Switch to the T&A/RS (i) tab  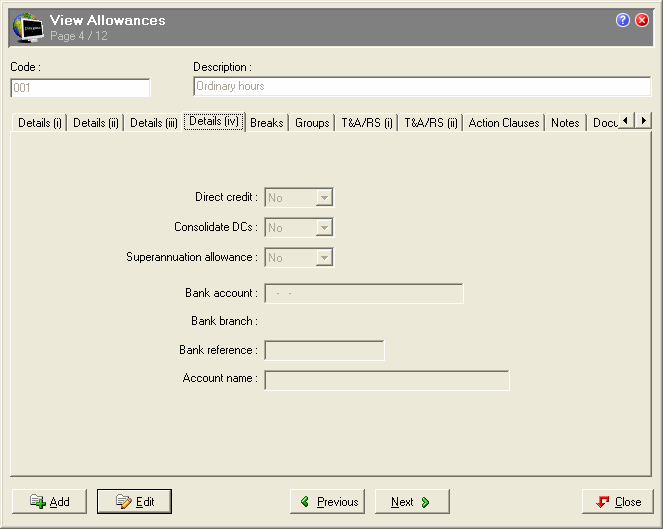click(x=367, y=123)
